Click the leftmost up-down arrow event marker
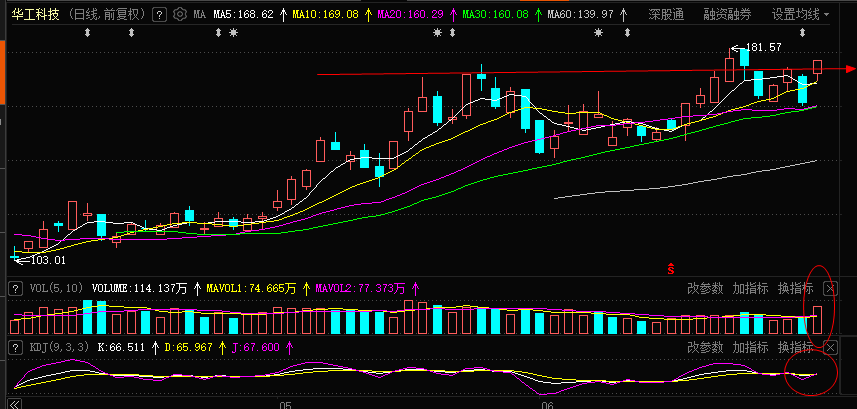 click(87, 33)
